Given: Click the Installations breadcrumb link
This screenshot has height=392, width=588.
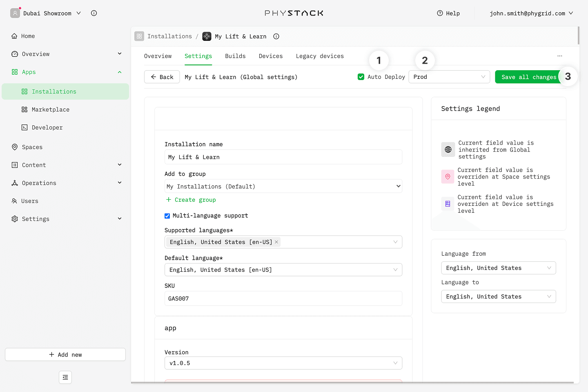Looking at the screenshot, I should pyautogui.click(x=169, y=36).
